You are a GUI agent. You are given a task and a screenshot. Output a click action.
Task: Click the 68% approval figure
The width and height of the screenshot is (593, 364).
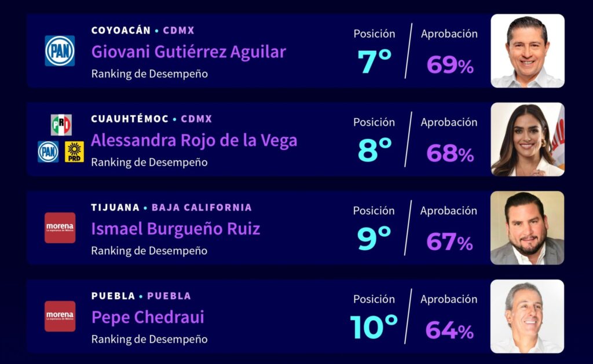[450, 153]
